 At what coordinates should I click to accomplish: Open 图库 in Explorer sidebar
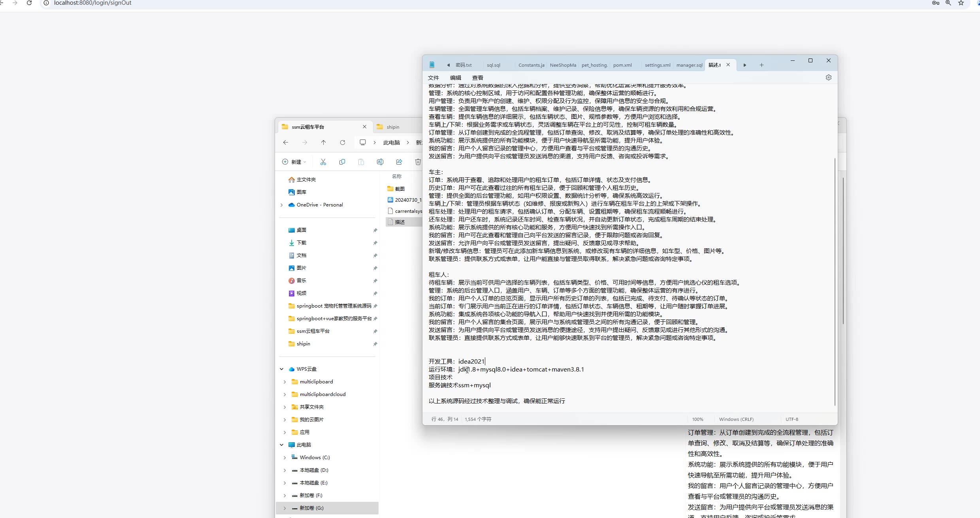tap(302, 192)
